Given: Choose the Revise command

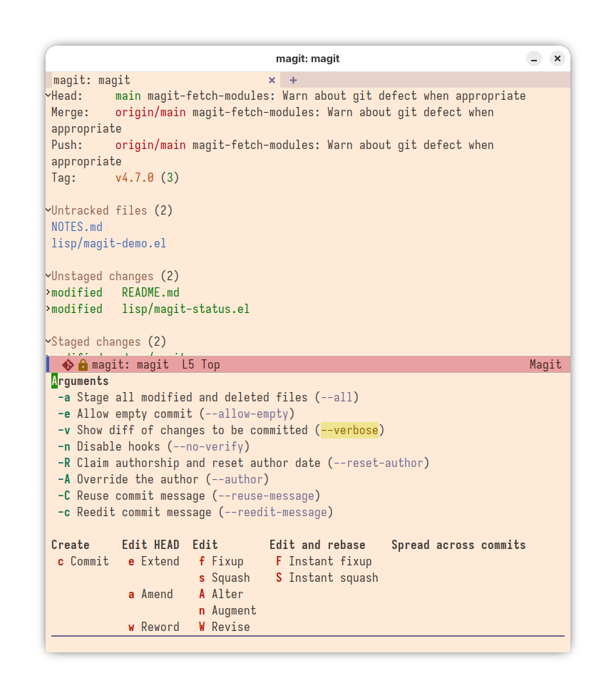Looking at the screenshot, I should [x=225, y=627].
